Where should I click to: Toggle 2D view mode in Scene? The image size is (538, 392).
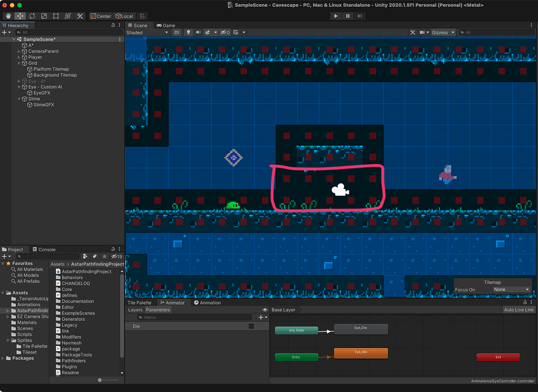(x=177, y=32)
